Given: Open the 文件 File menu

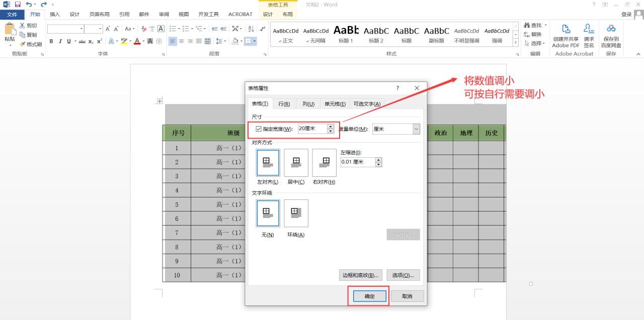Looking at the screenshot, I should [x=12, y=14].
